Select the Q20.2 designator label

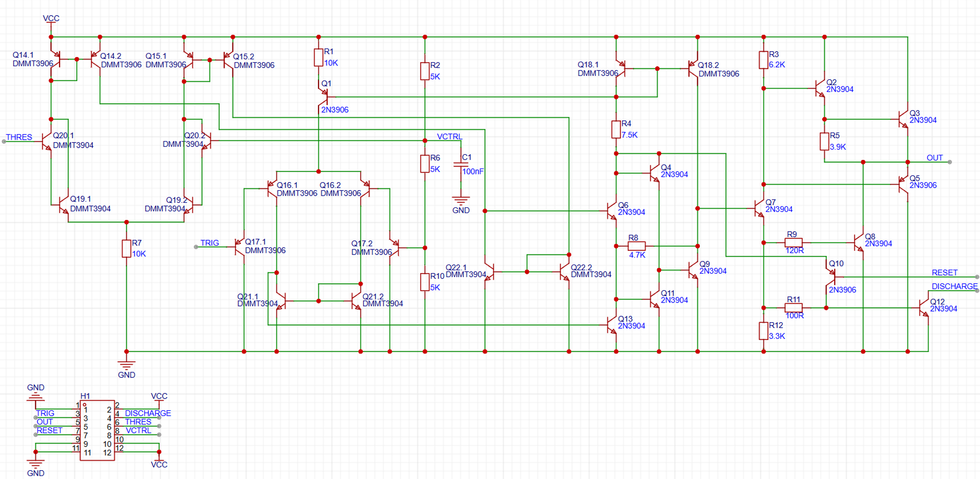(x=195, y=136)
